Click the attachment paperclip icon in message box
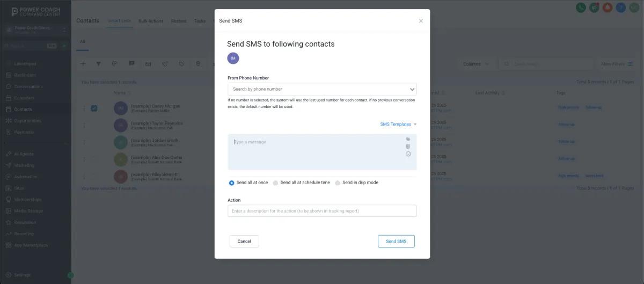 408,147
